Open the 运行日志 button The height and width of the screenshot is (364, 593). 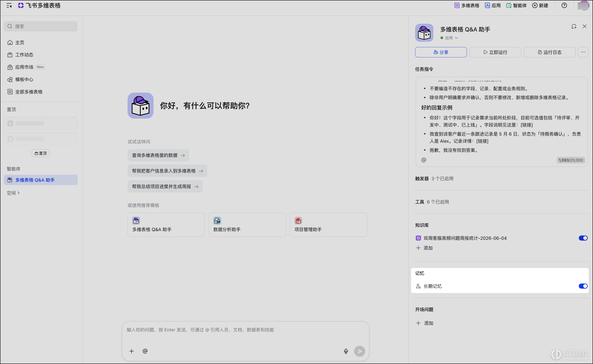(549, 52)
